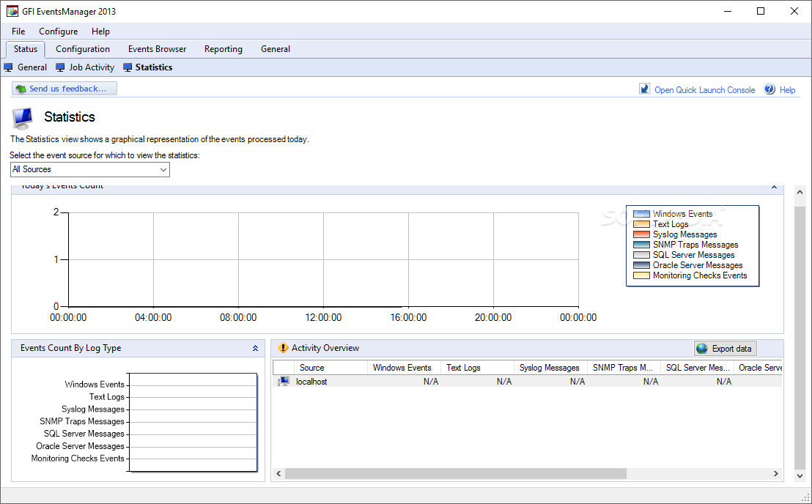The height and width of the screenshot is (504, 812).
Task: Switch to the Status tab
Action: coord(26,49)
